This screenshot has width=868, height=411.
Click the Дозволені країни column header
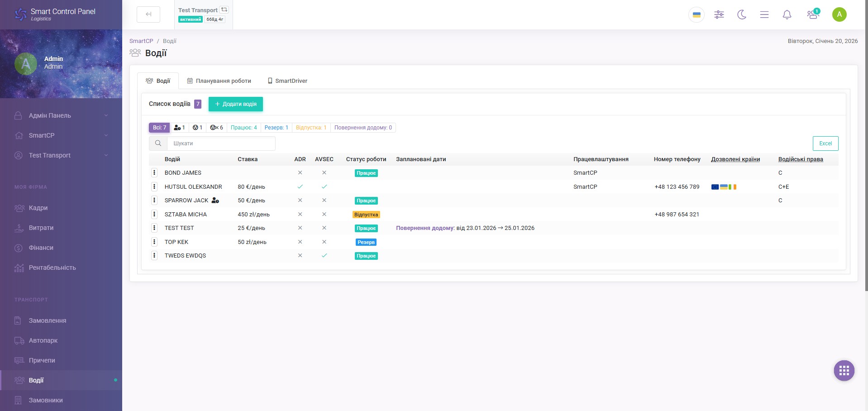pos(735,159)
